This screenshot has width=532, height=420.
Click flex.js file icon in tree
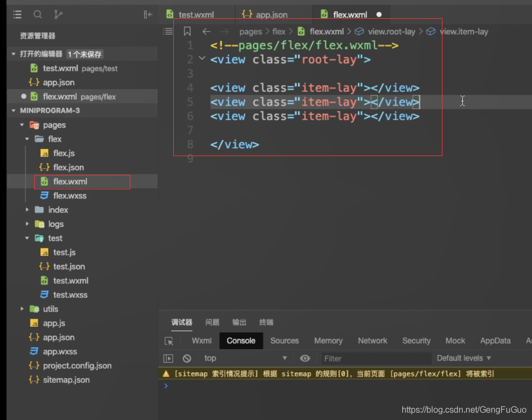45,153
